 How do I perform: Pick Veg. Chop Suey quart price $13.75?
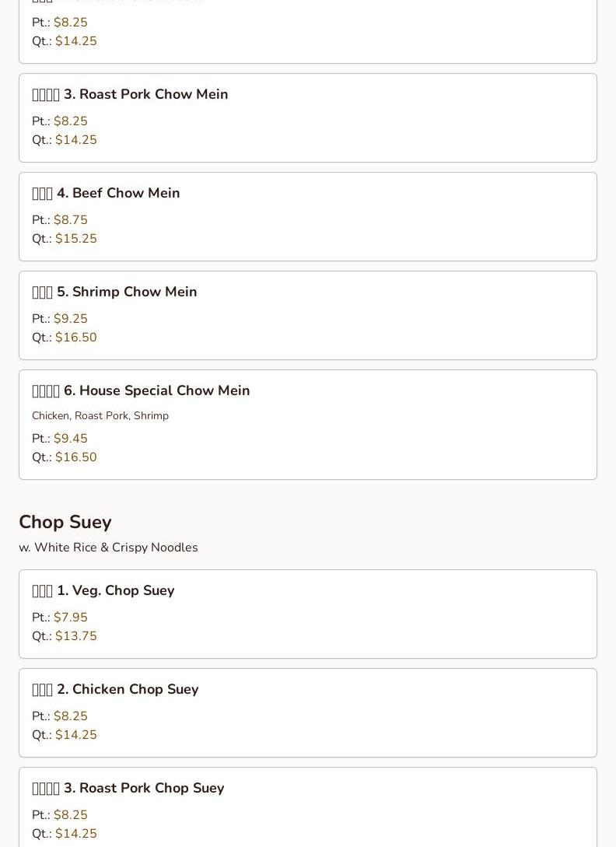tap(76, 636)
